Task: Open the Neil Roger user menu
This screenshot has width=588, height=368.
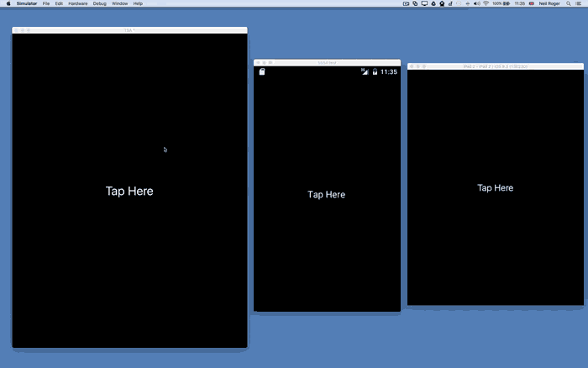Action: pos(549,3)
